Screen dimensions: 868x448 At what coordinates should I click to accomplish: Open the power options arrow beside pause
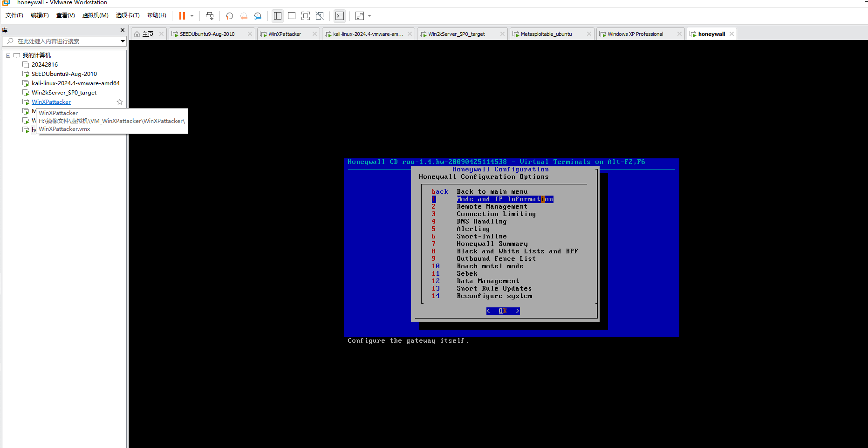pyautogui.click(x=192, y=16)
